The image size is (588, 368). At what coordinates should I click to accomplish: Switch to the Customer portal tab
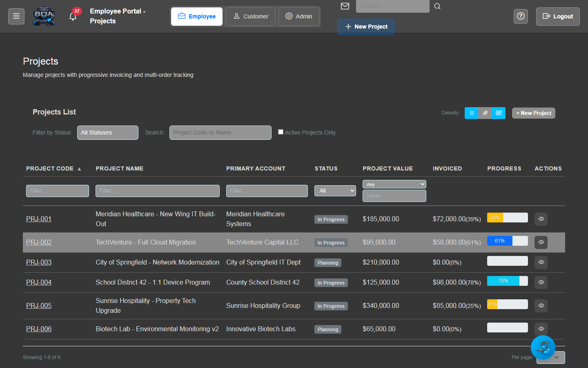click(250, 16)
